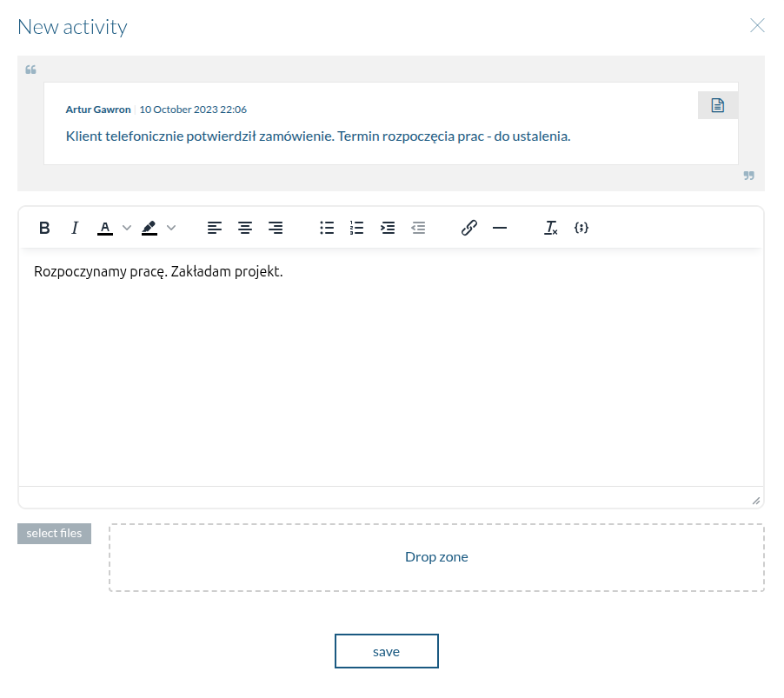Click the Drop zone upload area
Viewport: 784px width, 698px height.
pyautogui.click(x=436, y=557)
